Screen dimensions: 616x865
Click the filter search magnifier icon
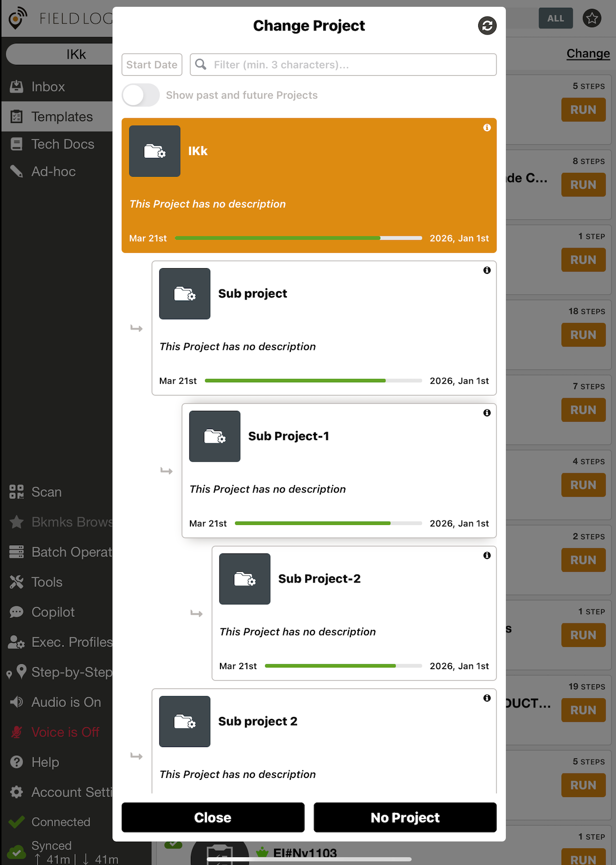tap(201, 64)
